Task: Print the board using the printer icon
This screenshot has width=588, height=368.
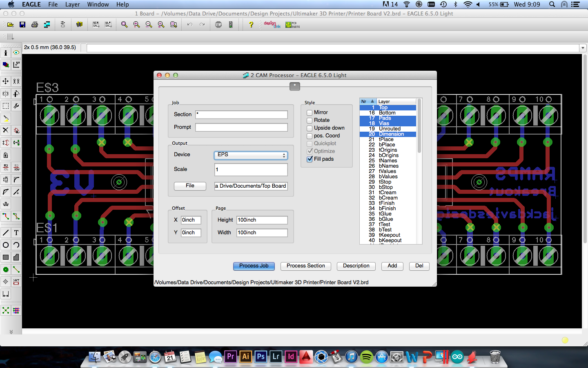Action: (x=35, y=25)
